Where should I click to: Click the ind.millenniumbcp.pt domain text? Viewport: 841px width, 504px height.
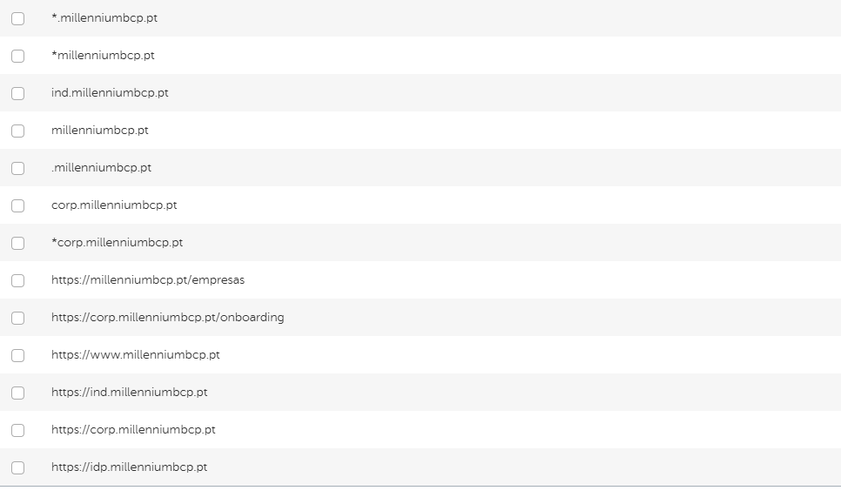tap(110, 93)
